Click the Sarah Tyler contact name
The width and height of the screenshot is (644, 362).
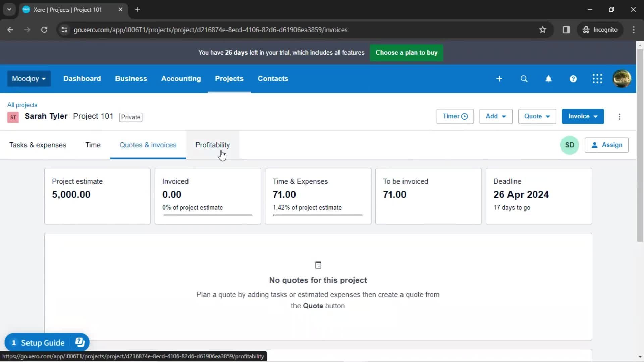(x=46, y=116)
